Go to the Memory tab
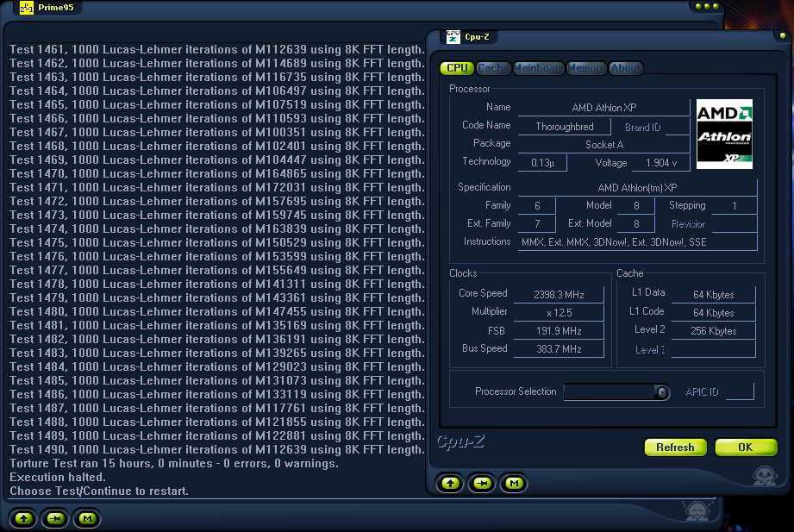 pyautogui.click(x=586, y=68)
